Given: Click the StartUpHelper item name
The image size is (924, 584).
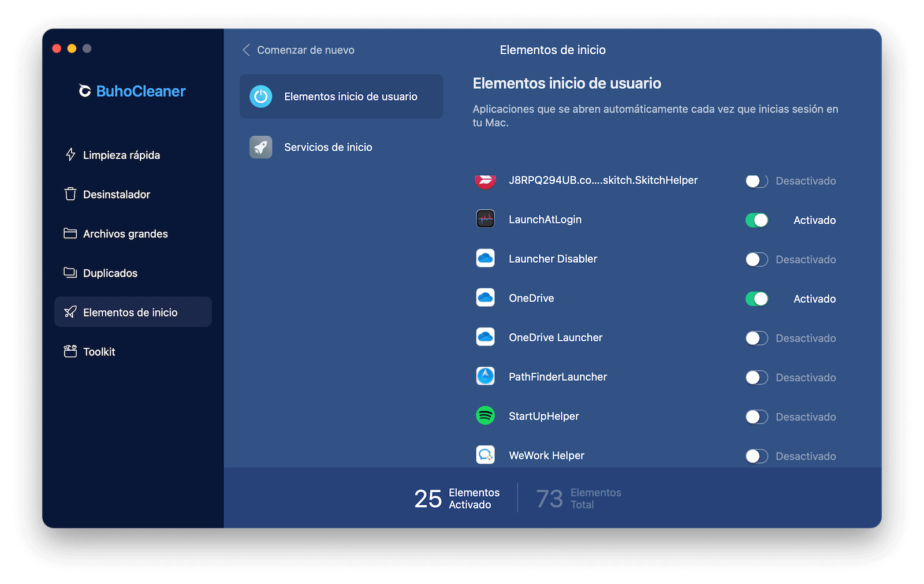Looking at the screenshot, I should tap(543, 416).
